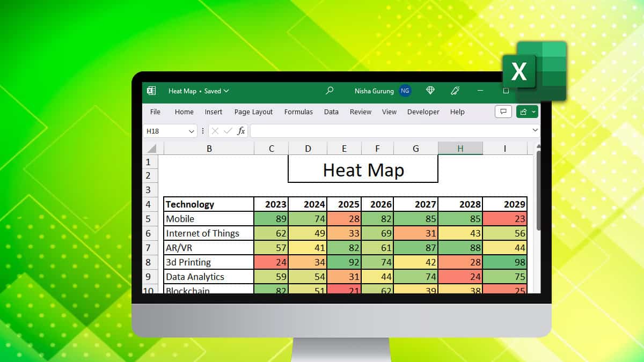Open the NG profile avatar

[x=405, y=91]
